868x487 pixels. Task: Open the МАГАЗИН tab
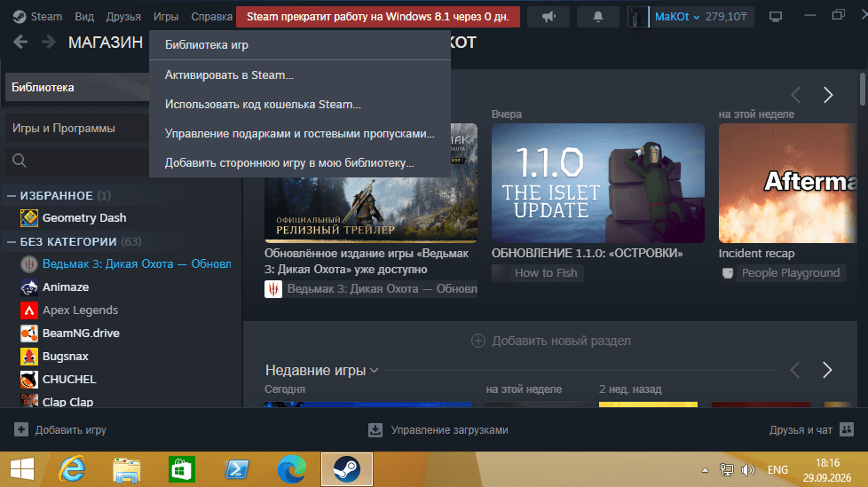click(106, 42)
